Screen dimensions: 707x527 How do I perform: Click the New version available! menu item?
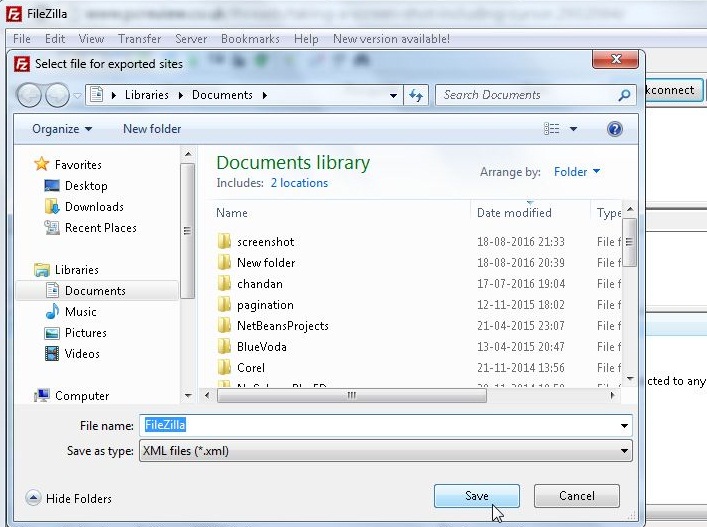click(391, 39)
